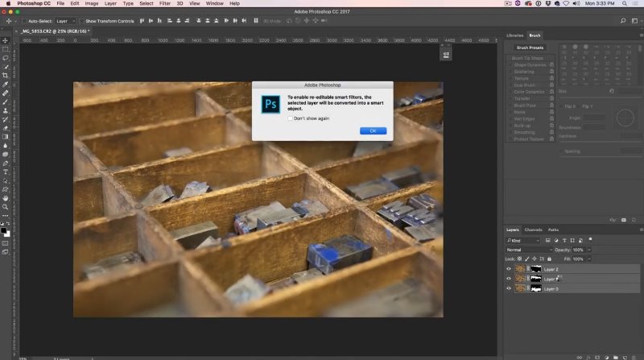
Task: Select the Zoom tool
Action: (6, 207)
